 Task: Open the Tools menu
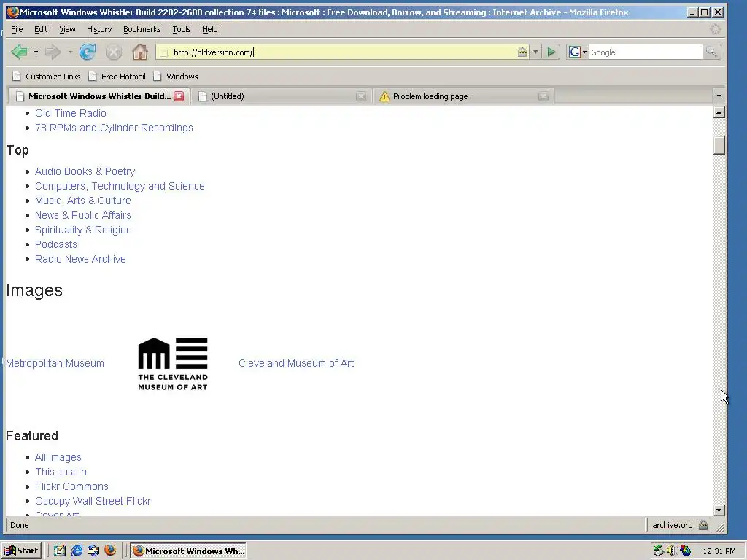point(182,29)
